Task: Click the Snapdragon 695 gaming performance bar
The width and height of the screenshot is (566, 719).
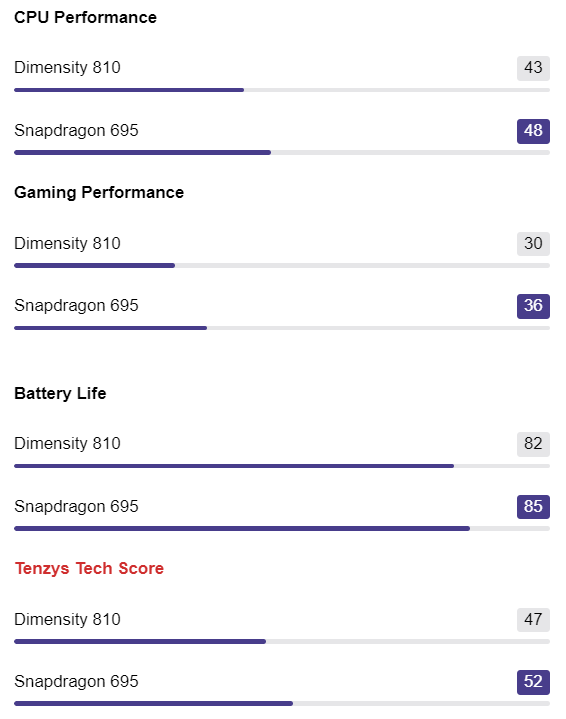Action: tap(282, 328)
